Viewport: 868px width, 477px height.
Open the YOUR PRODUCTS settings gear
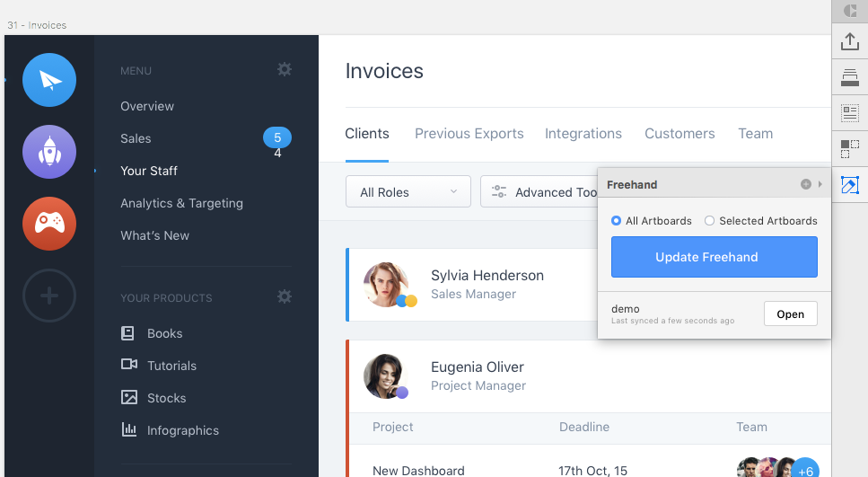pyautogui.click(x=284, y=296)
